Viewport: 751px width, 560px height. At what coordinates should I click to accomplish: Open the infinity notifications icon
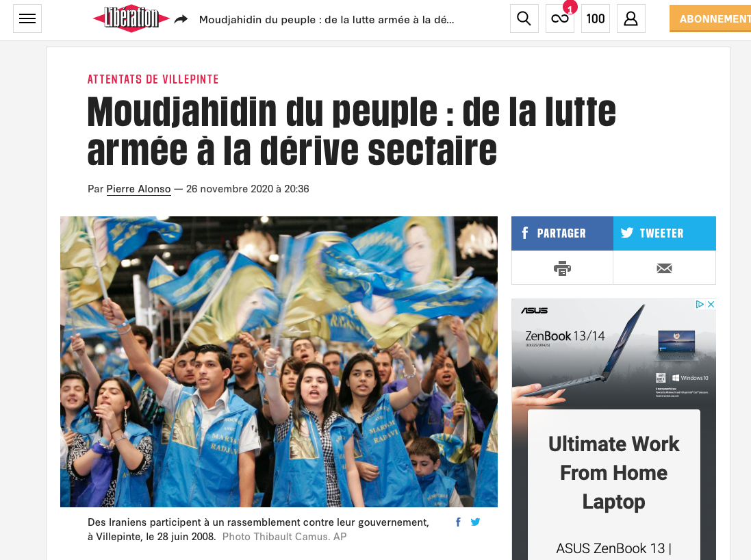click(560, 18)
